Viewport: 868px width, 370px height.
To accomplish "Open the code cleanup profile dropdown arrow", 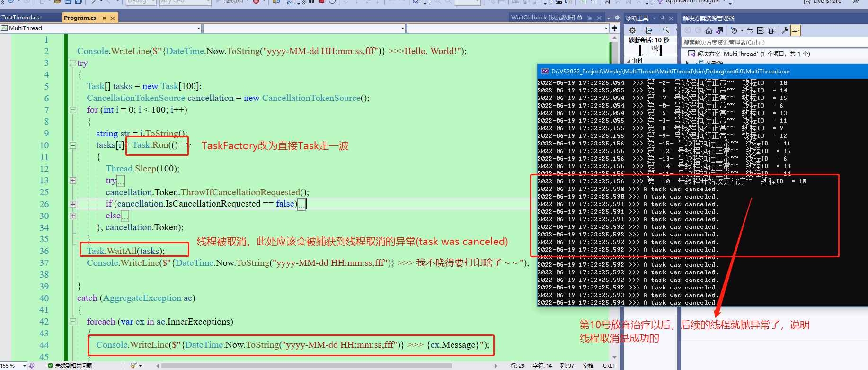I will pyautogui.click(x=141, y=366).
